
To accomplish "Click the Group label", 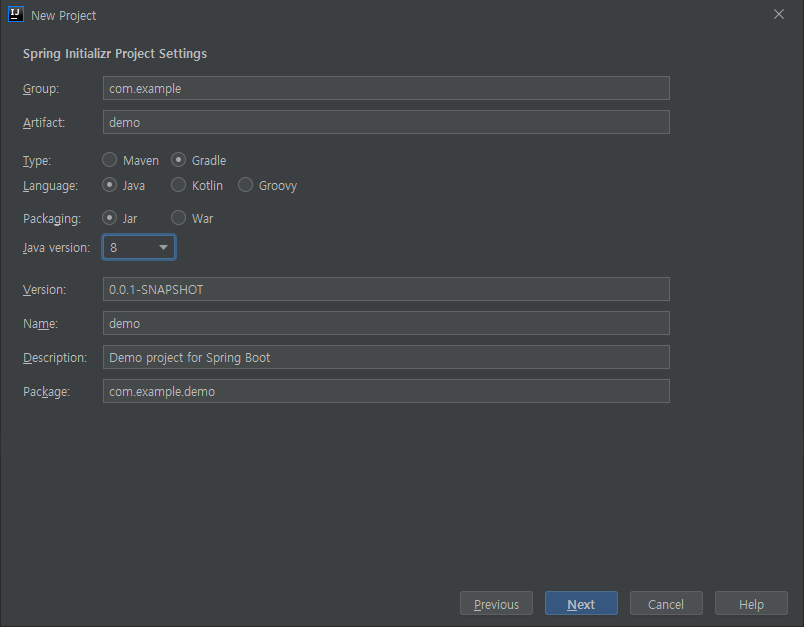I will [x=41, y=89].
